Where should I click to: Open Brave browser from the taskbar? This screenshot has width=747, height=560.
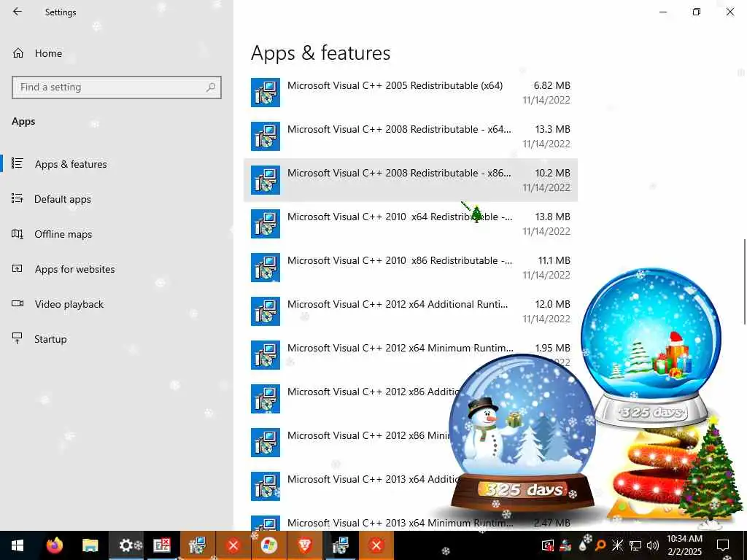(305, 545)
